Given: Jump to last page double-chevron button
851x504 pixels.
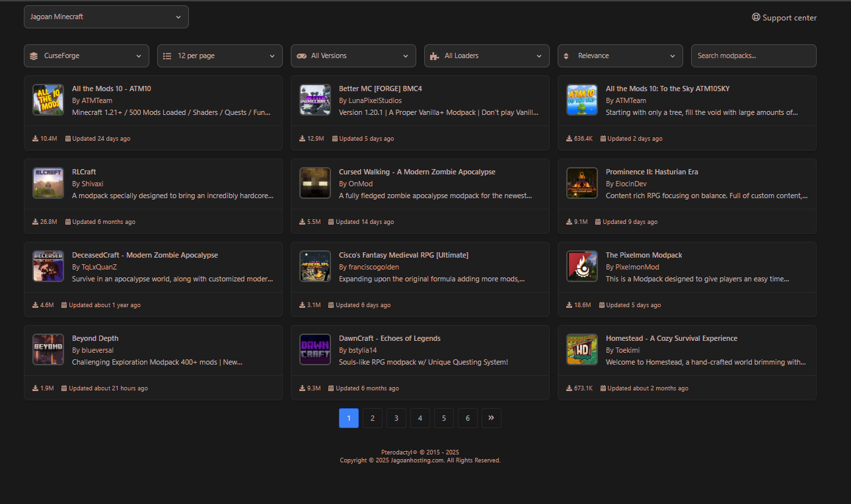Looking at the screenshot, I should [492, 418].
